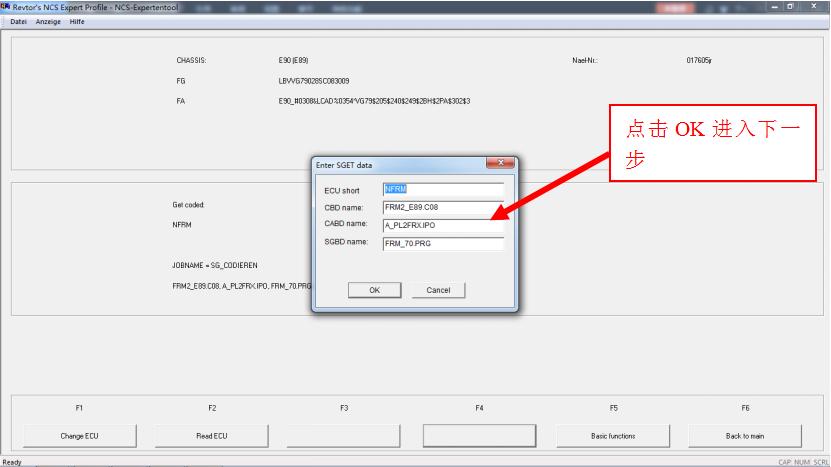
Task: Click the Change ECU button
Action: 79,436
